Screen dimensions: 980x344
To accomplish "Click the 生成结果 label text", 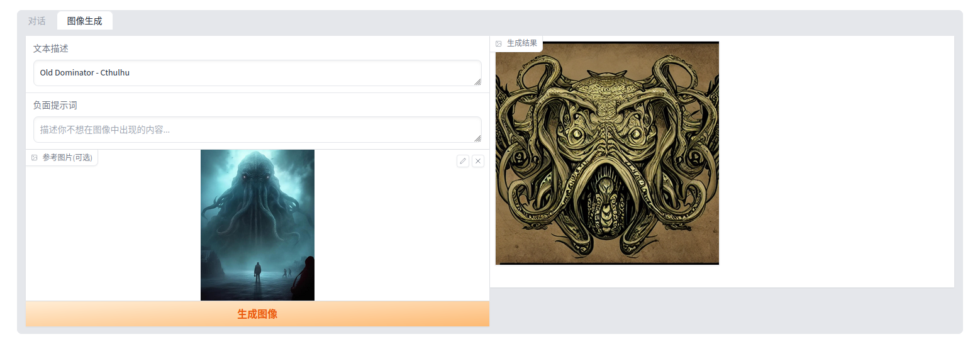I will tap(522, 43).
